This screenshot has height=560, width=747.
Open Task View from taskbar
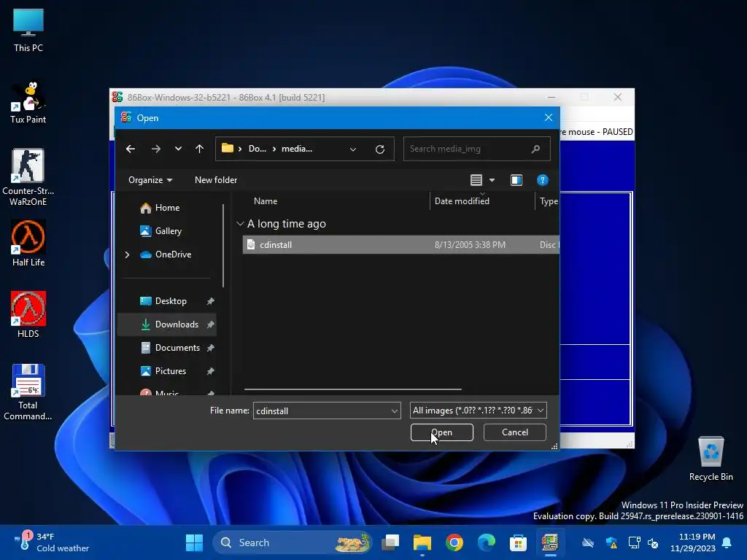pyautogui.click(x=390, y=542)
